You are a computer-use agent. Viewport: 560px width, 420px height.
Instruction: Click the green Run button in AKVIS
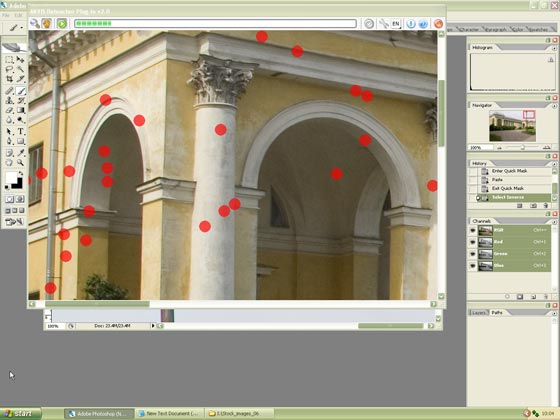click(62, 24)
